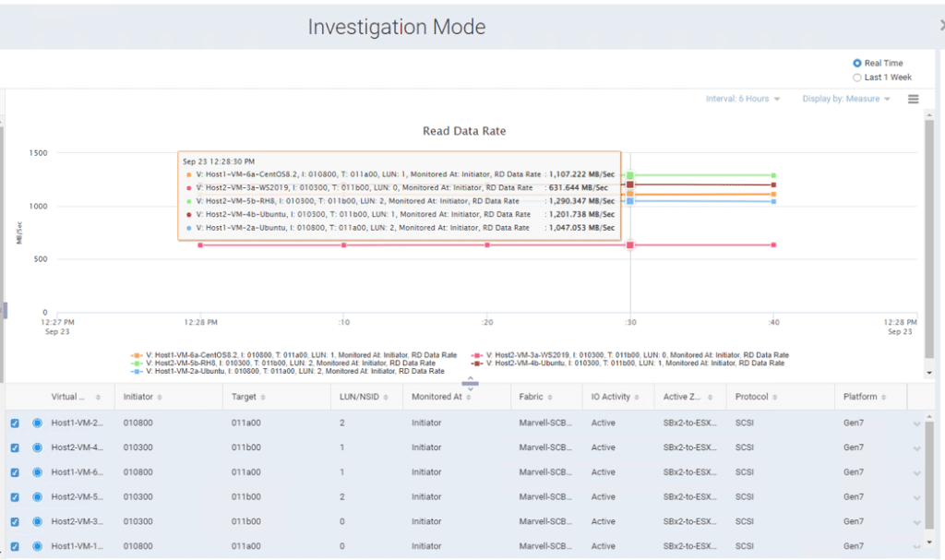Toggle checkbox for Host1-VM-6 row
Image resolution: width=945 pixels, height=560 pixels.
coord(15,472)
